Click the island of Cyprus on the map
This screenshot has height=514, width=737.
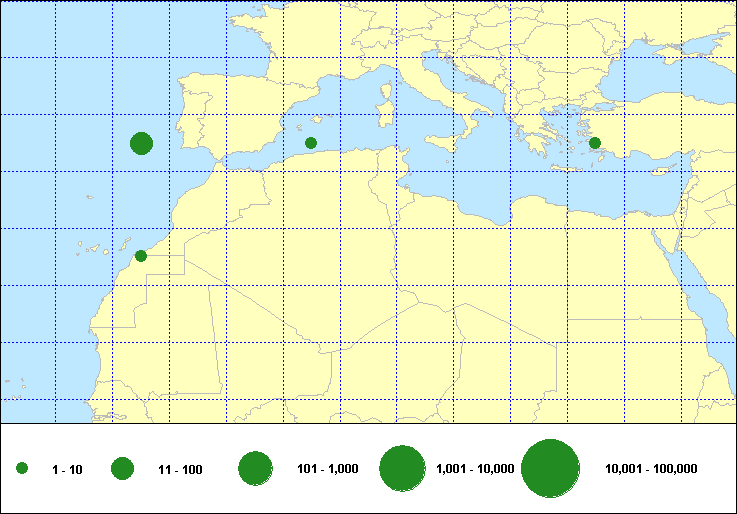[662, 171]
